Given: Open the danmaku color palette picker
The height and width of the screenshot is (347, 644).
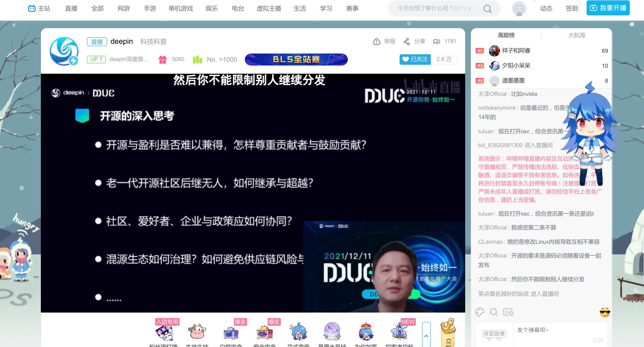Looking at the screenshot, I should (480, 312).
